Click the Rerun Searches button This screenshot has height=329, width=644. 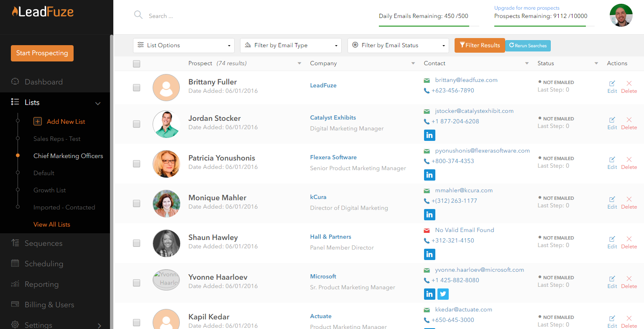click(x=528, y=46)
